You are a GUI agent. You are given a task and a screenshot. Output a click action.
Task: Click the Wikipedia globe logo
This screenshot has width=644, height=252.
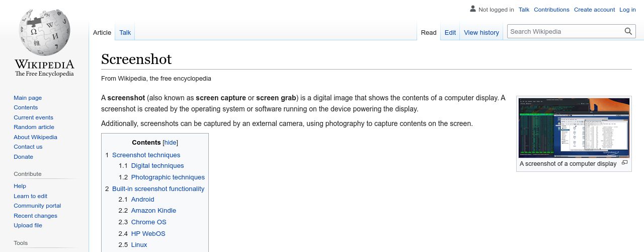tap(44, 33)
